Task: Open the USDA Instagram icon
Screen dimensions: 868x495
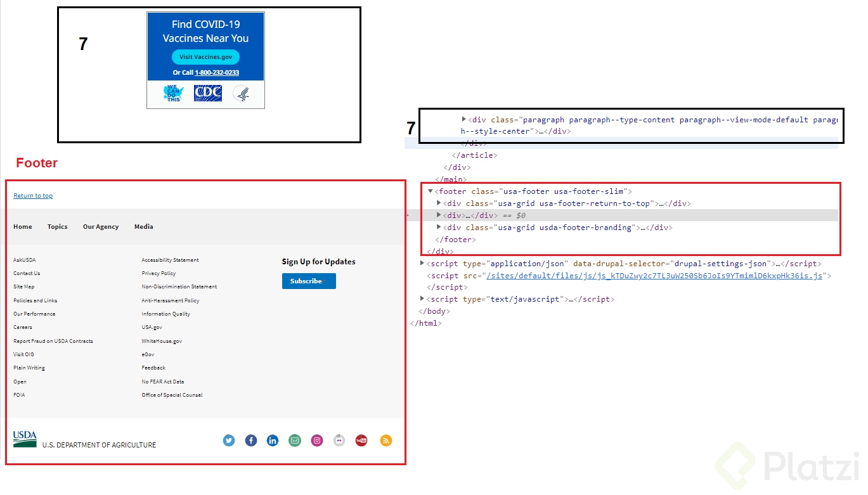Action: (x=317, y=440)
